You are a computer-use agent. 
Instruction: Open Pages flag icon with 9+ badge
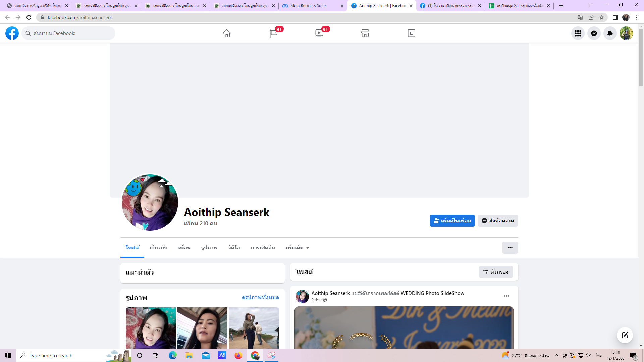273,33
